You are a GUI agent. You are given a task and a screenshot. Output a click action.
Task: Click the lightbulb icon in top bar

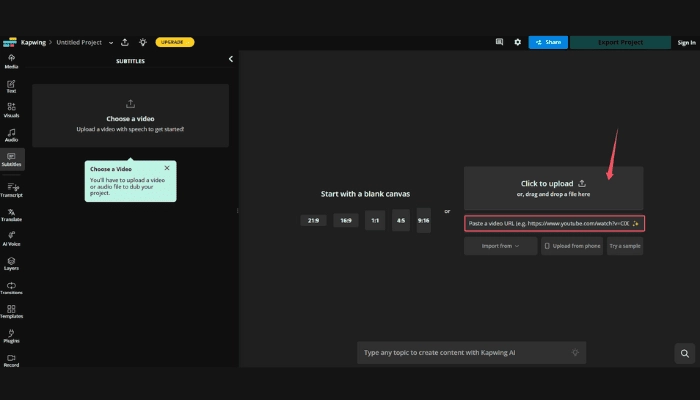[143, 42]
